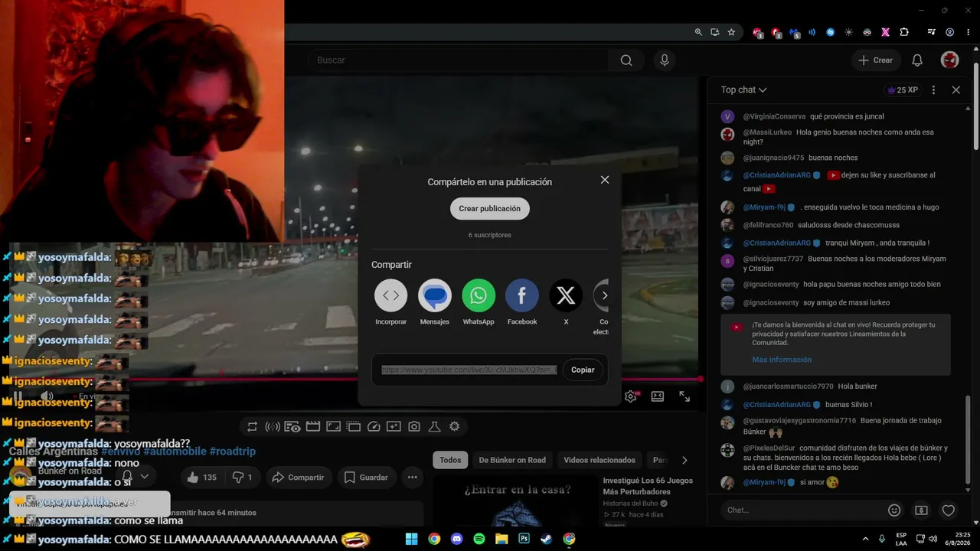The width and height of the screenshot is (980, 551).
Task: Like the video with 135 likes
Action: pyautogui.click(x=202, y=478)
